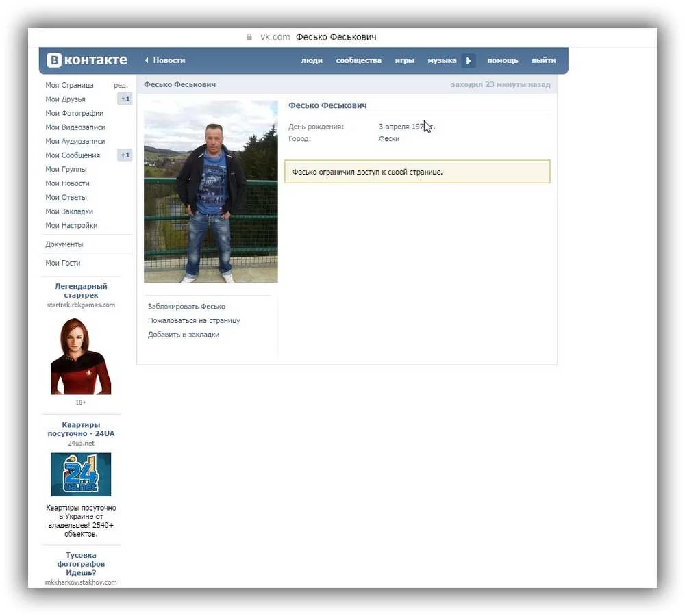Open Мои Настройки
Image resolution: width=685 pixels, height=616 pixels.
click(x=71, y=225)
